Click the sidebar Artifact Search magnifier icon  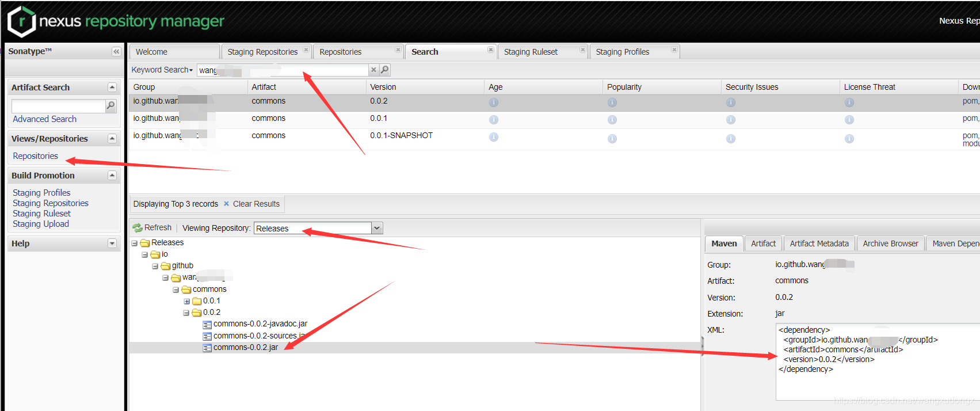click(111, 105)
